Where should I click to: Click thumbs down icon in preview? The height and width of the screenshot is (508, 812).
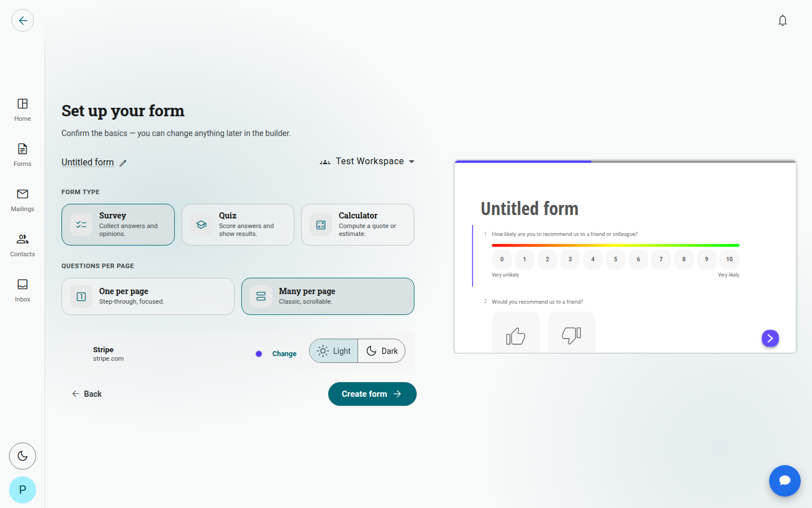(x=571, y=335)
